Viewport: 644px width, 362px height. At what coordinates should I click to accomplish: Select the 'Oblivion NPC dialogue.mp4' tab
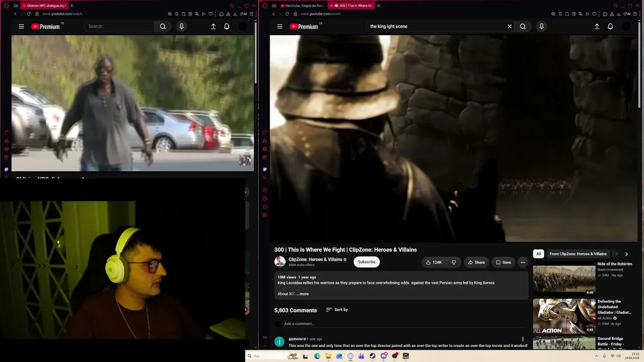(44, 6)
